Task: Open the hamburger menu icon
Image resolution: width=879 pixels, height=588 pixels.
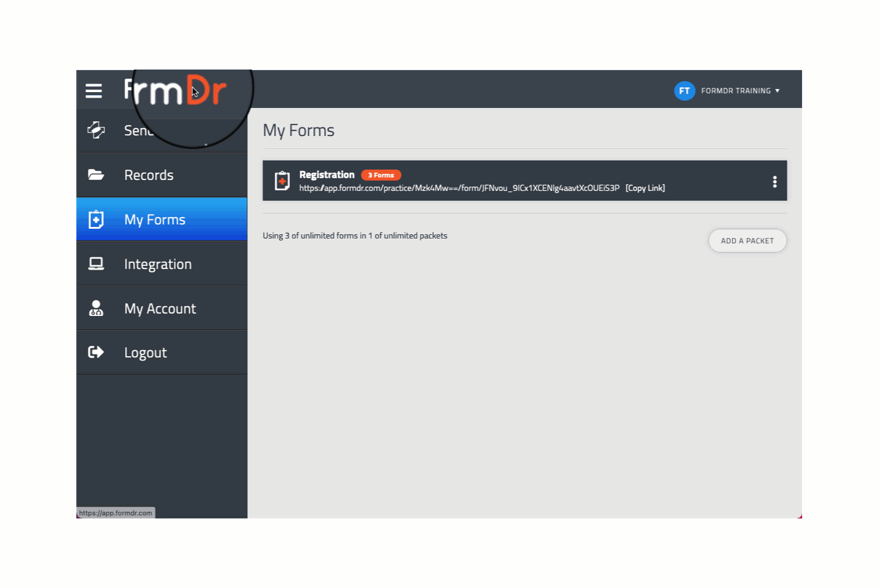Action: [x=93, y=91]
